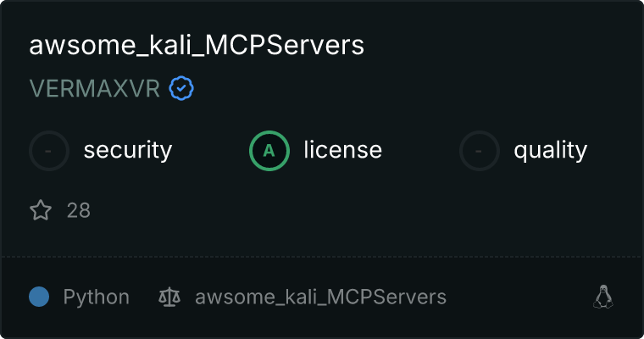Screen dimensions: 644x339
Task: Click the Python language label
Action: click(x=96, y=297)
